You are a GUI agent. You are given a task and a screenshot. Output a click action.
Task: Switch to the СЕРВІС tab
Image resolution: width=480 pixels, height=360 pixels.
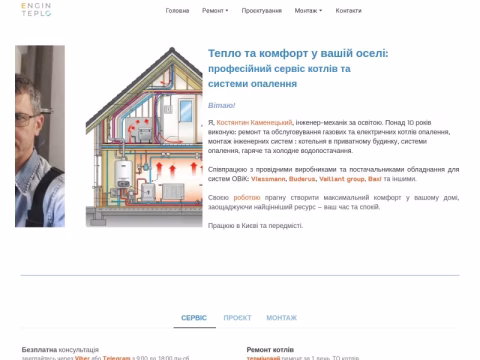click(194, 318)
